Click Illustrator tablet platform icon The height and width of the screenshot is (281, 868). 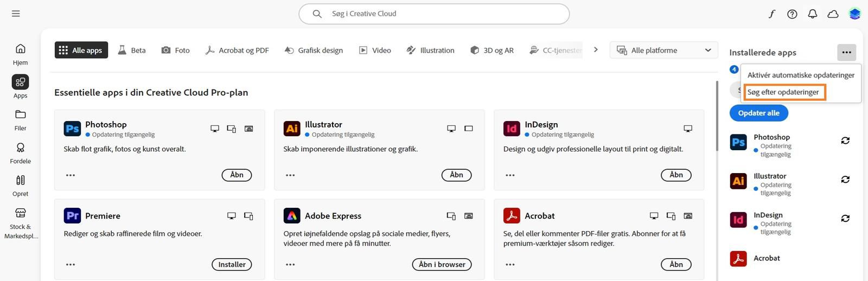pos(469,129)
